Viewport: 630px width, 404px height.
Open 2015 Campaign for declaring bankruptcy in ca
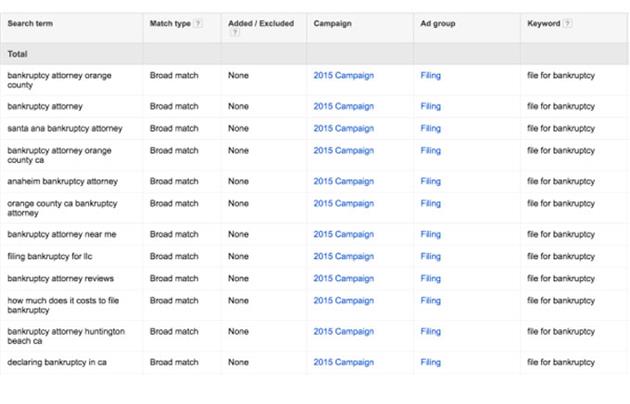(343, 362)
